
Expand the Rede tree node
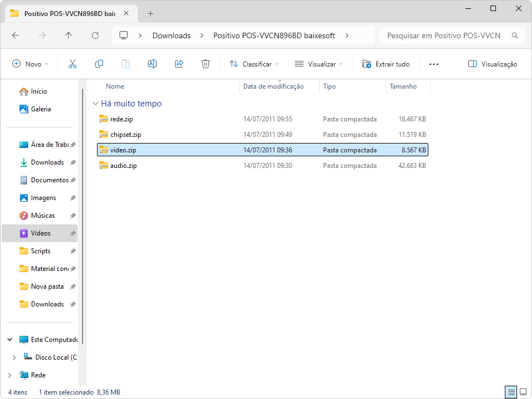(x=10, y=375)
